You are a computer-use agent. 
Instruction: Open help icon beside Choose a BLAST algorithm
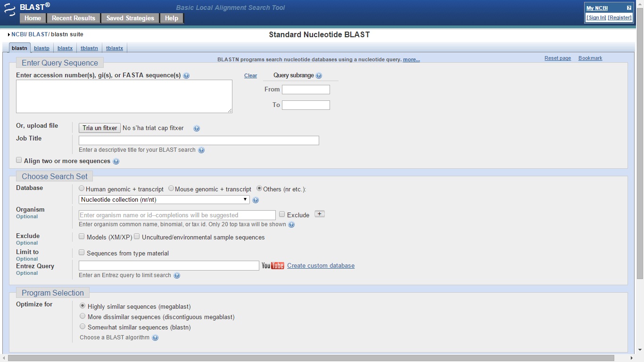155,338
